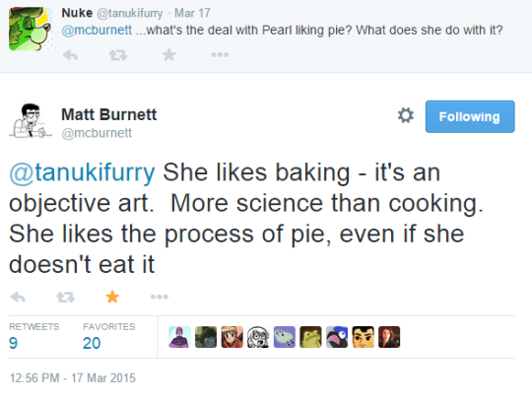
Task: Reply to Matt Burnett's tweet
Action: (x=18, y=298)
